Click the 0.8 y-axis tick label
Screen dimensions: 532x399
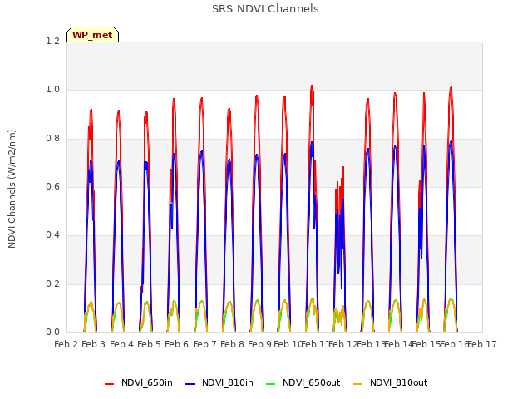click(x=52, y=139)
